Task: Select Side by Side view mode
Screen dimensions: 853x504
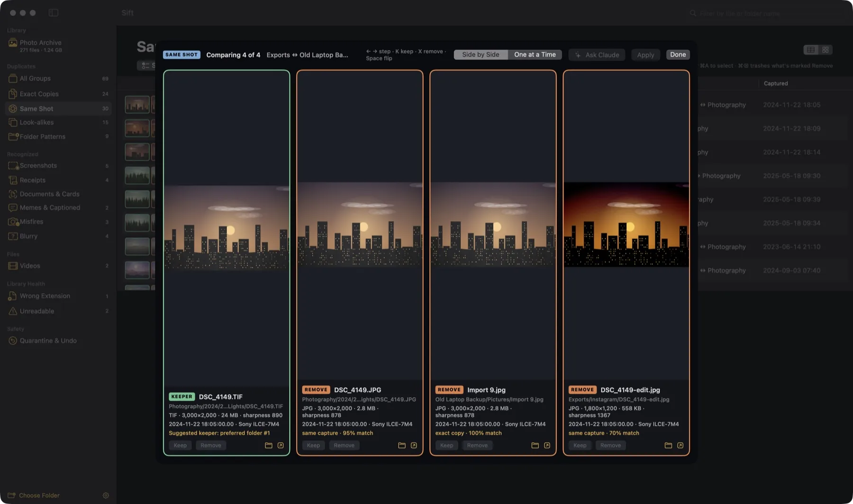Action: click(x=481, y=54)
